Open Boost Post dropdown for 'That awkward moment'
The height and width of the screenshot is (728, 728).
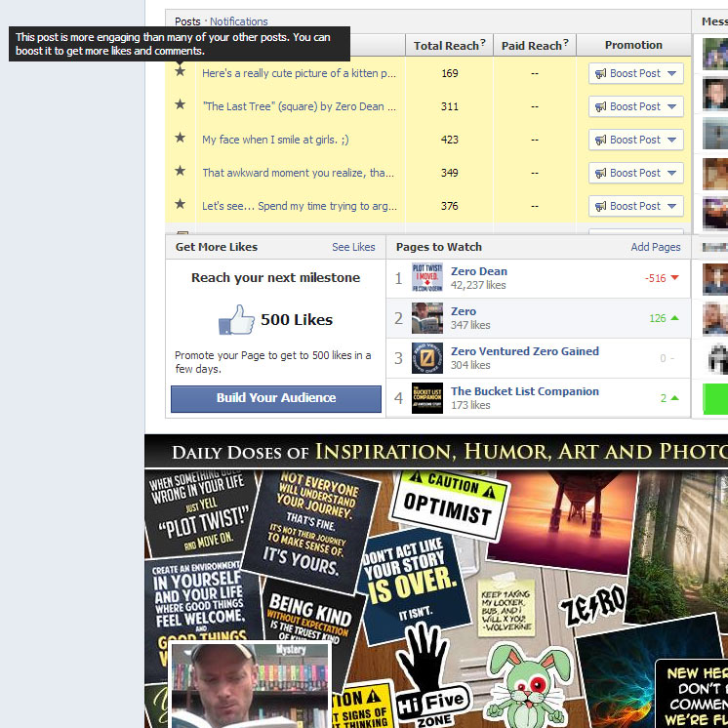tap(636, 173)
